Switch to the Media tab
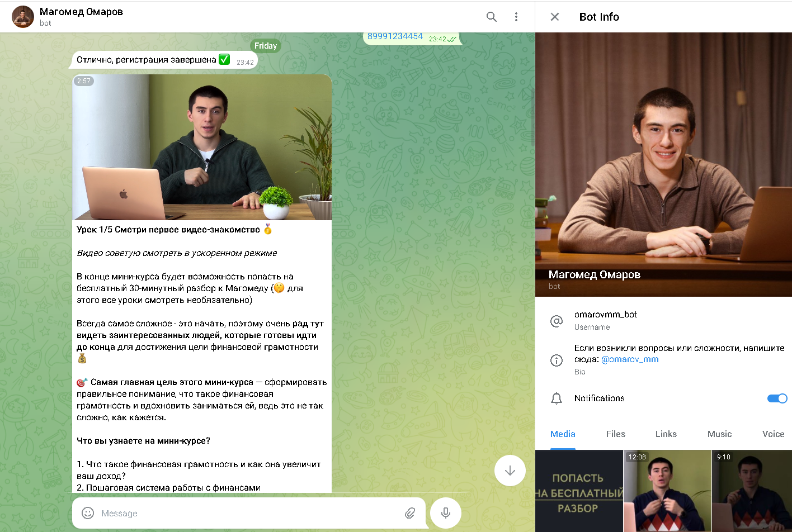Image resolution: width=792 pixels, height=532 pixels. coord(563,434)
